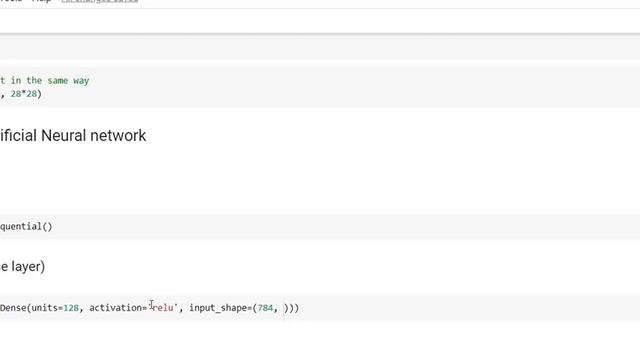Viewport: 640px width, 360px height.
Task: Click 'input_shape=' in the Dense code line
Action: [221, 308]
